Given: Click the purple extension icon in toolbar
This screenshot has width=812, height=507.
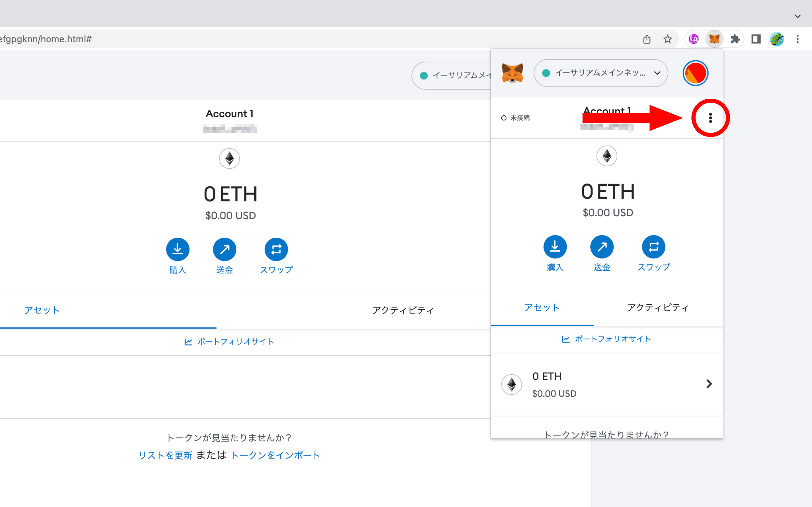Looking at the screenshot, I should click(x=694, y=39).
